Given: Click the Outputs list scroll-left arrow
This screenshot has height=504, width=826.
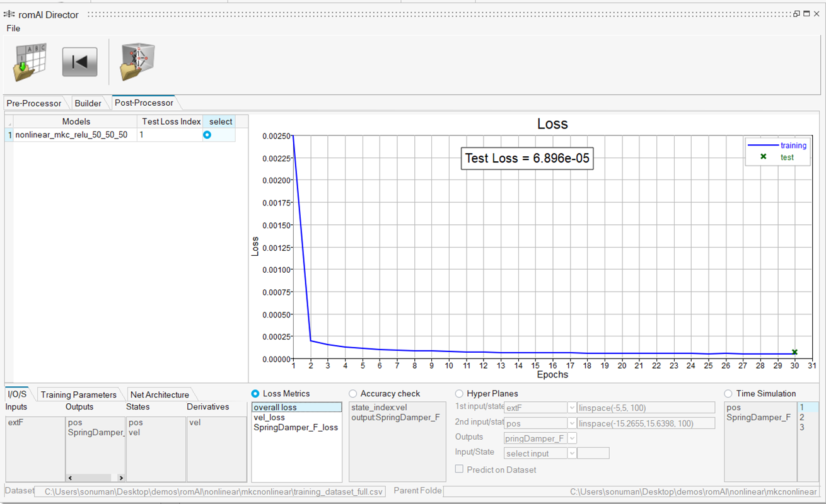Looking at the screenshot, I should coord(70,478).
